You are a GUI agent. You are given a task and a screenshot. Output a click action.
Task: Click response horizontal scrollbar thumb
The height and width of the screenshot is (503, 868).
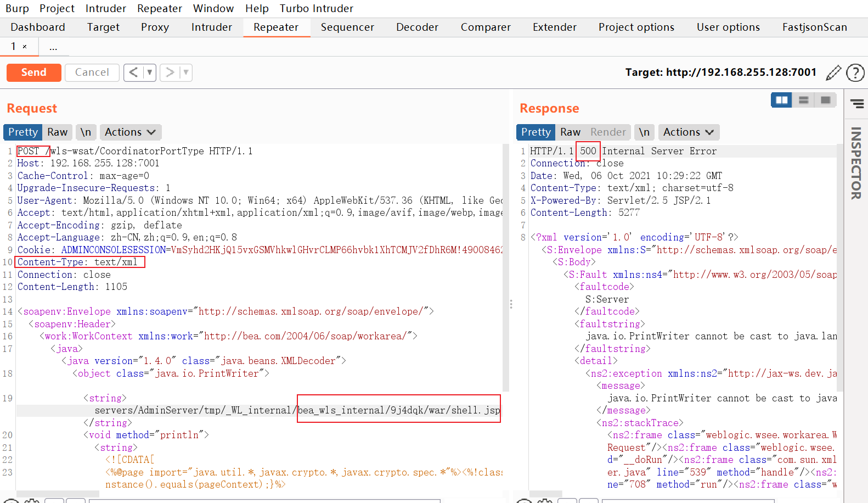click(545, 494)
